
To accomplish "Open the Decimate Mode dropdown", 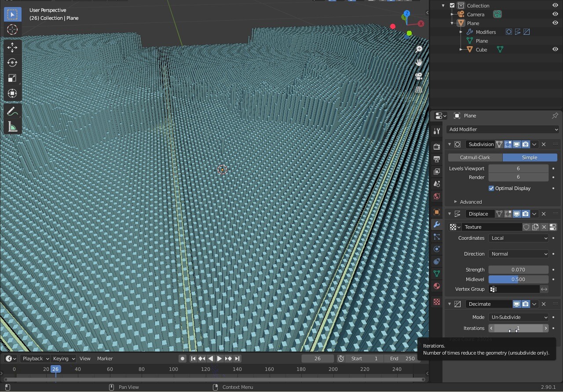I will [x=519, y=317].
